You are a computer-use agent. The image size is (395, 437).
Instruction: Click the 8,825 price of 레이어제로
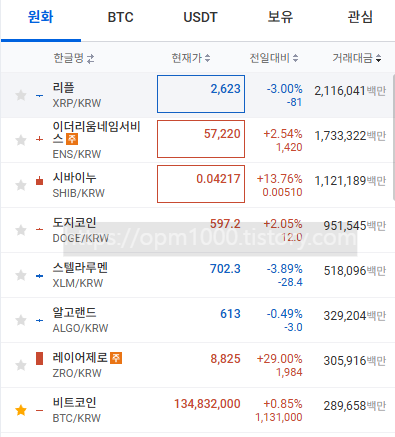click(x=225, y=359)
